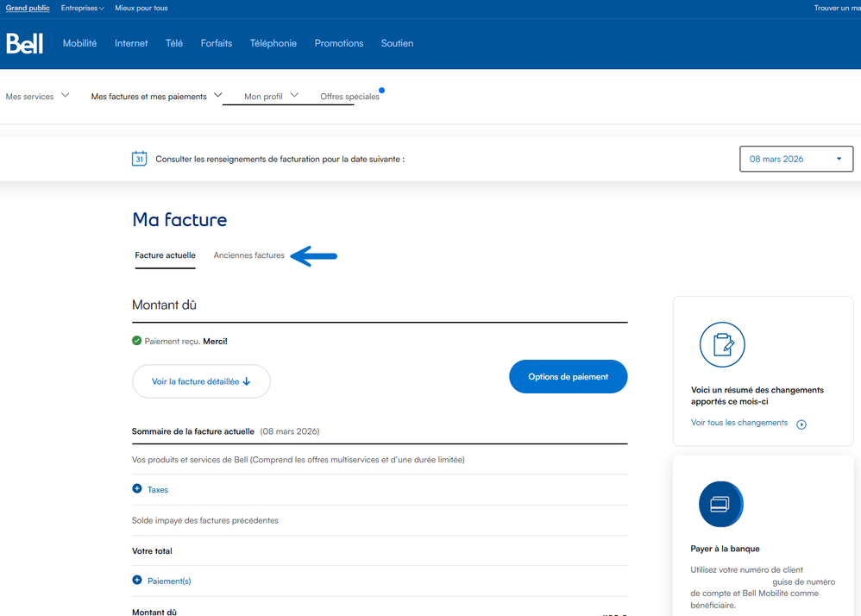Image resolution: width=861 pixels, height=616 pixels.
Task: Click the green payment received checkmark icon
Action: (136, 341)
